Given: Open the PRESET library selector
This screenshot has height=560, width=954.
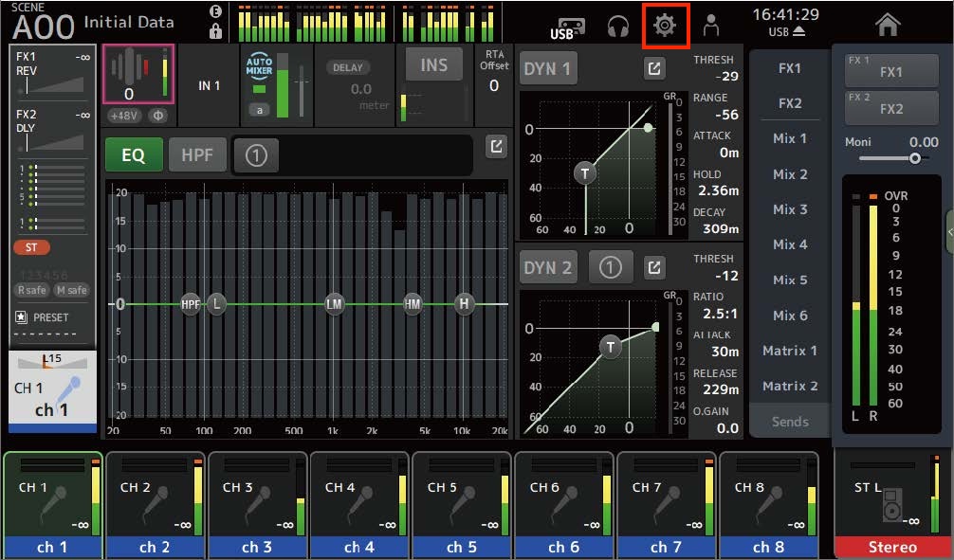Looking at the screenshot, I should point(43,317).
